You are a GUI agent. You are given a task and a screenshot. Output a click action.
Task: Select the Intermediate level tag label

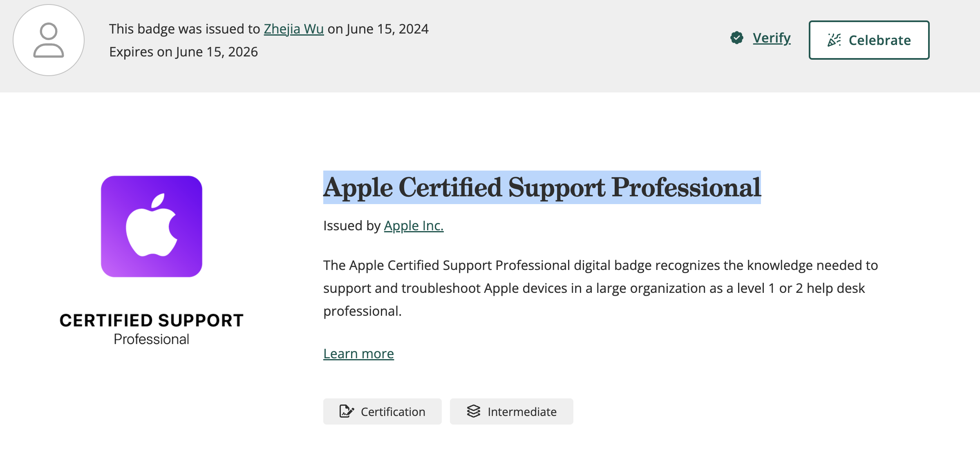click(522, 412)
